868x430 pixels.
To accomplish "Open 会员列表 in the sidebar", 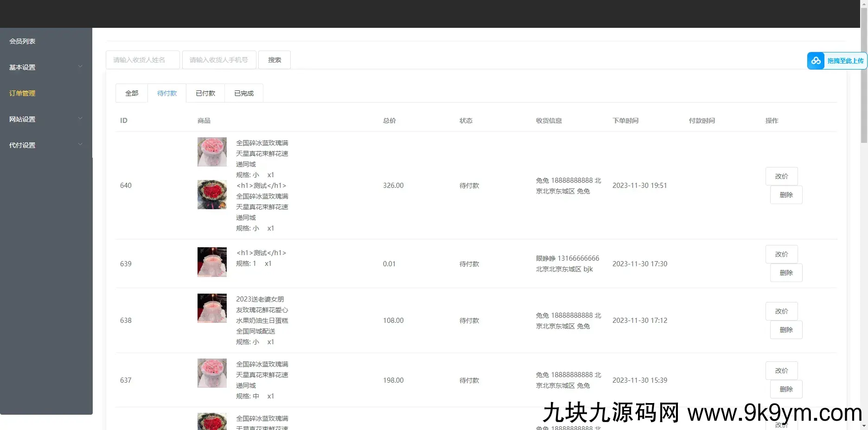I will point(22,41).
